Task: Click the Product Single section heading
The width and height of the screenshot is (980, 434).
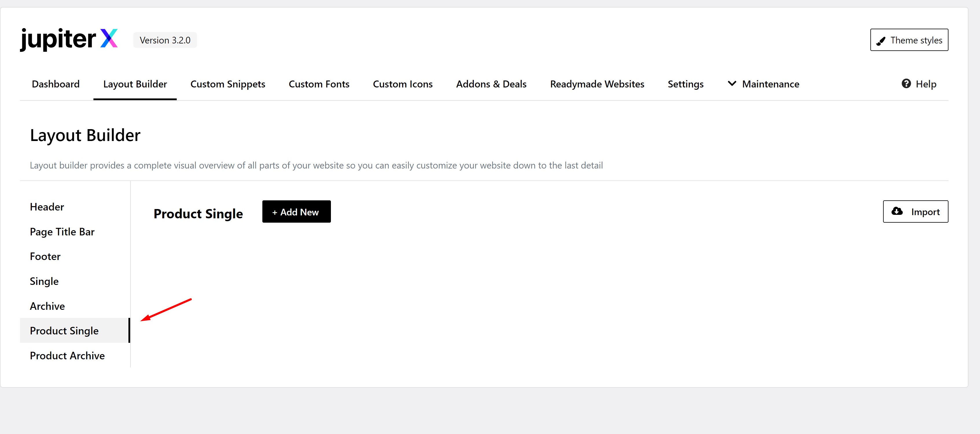Action: click(x=198, y=214)
